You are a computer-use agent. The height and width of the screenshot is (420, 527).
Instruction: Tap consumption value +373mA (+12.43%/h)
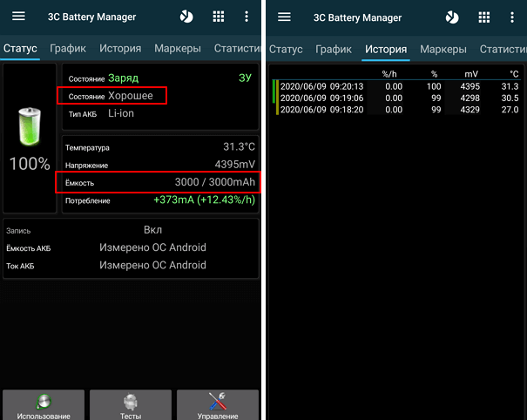point(205,200)
